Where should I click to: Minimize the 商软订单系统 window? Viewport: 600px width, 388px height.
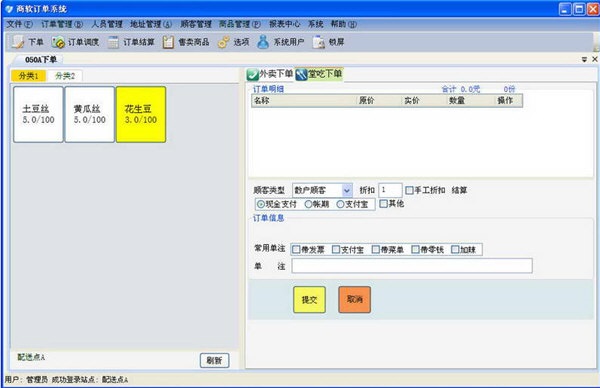(x=565, y=9)
